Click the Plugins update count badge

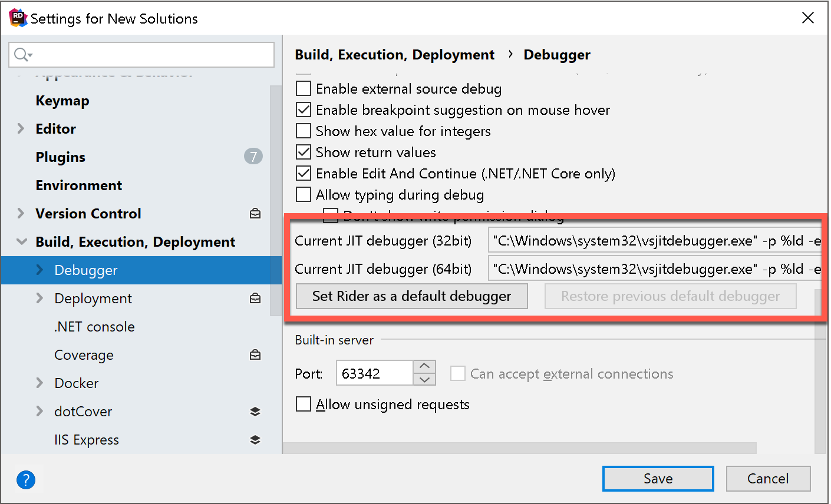click(x=253, y=157)
